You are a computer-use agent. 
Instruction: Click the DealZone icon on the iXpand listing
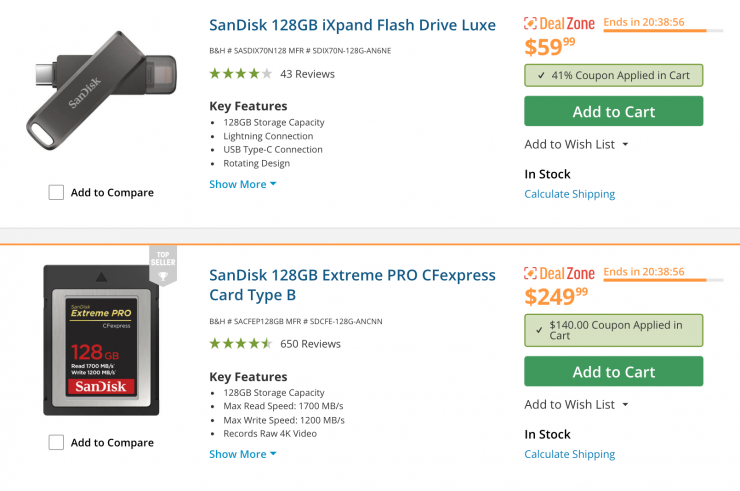click(x=532, y=25)
